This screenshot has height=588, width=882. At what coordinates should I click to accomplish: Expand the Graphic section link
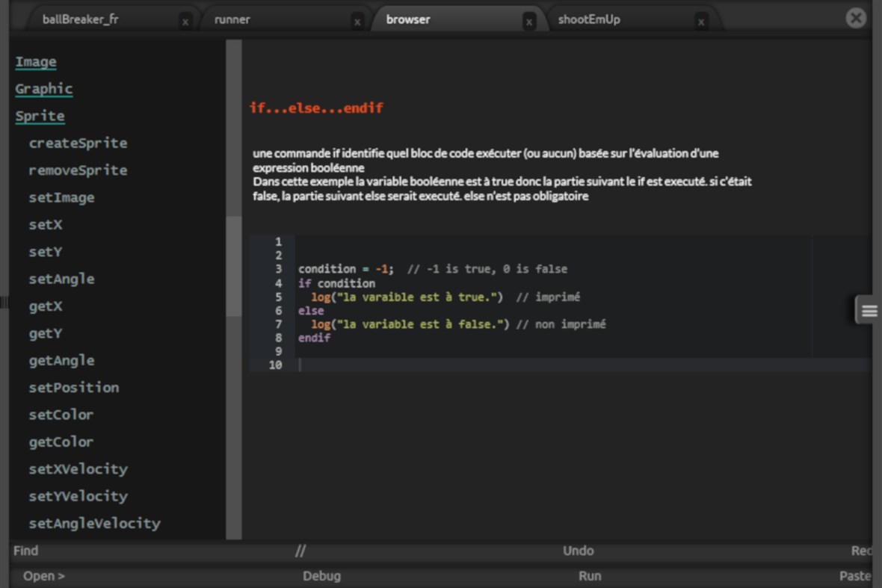click(44, 89)
